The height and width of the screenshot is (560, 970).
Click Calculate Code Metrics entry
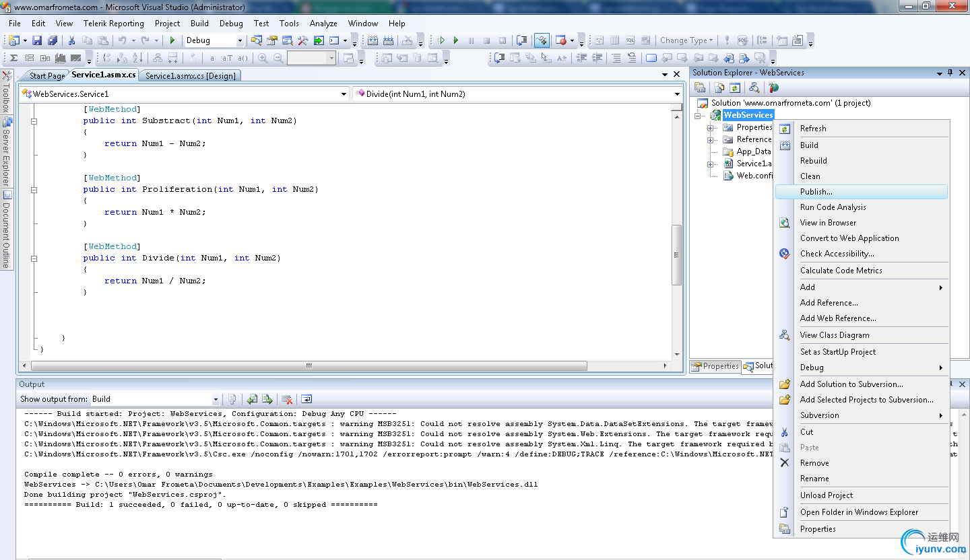coord(862,271)
